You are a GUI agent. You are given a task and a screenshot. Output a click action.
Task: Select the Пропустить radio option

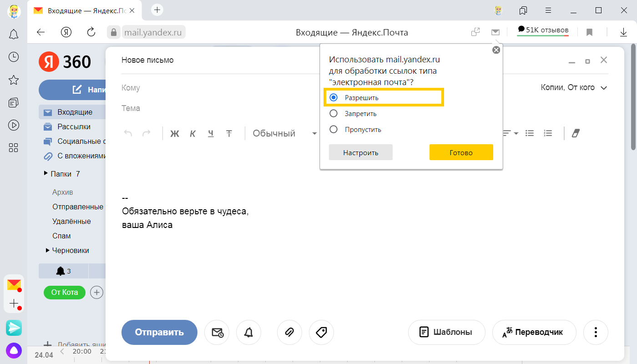pos(334,129)
